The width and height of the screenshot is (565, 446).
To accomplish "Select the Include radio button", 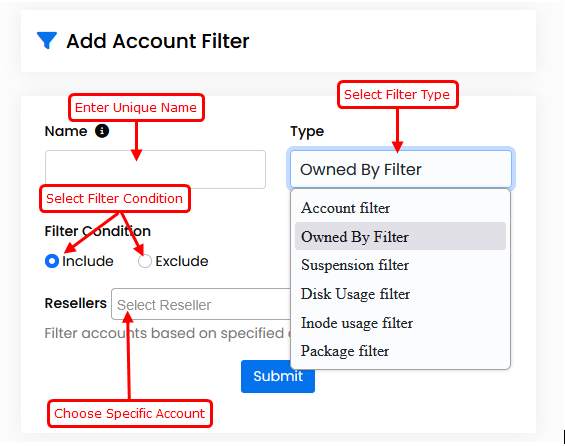I will click(x=52, y=261).
